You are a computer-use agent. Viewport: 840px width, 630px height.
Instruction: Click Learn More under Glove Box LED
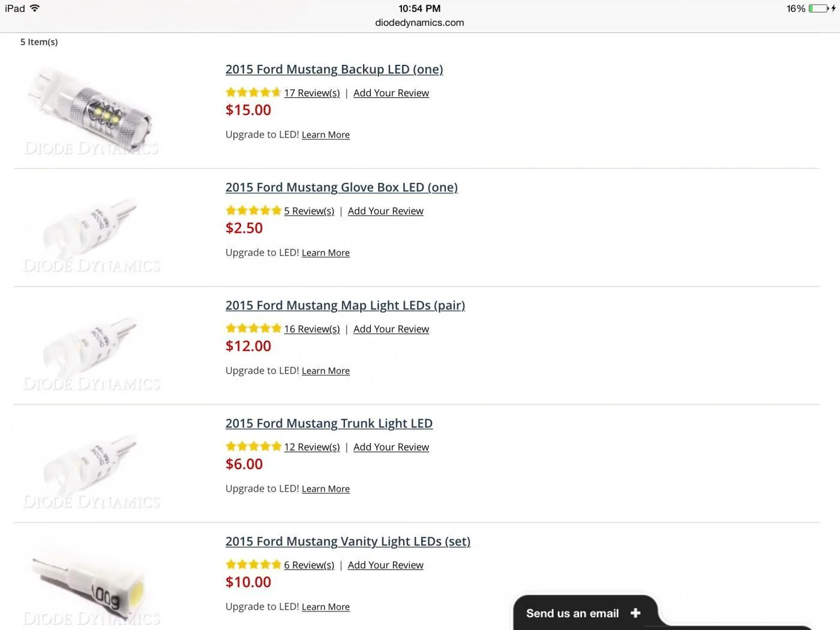pyautogui.click(x=326, y=253)
